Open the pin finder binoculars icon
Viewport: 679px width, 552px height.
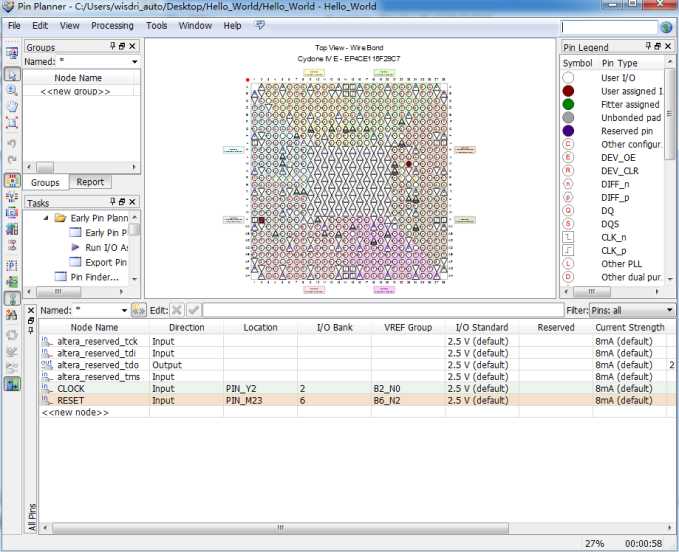[12, 315]
